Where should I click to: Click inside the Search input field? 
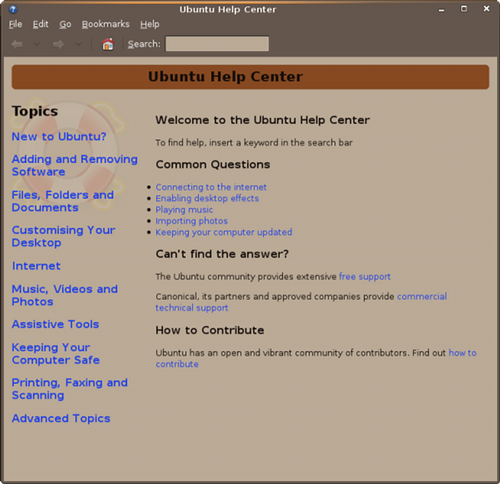pos(217,44)
